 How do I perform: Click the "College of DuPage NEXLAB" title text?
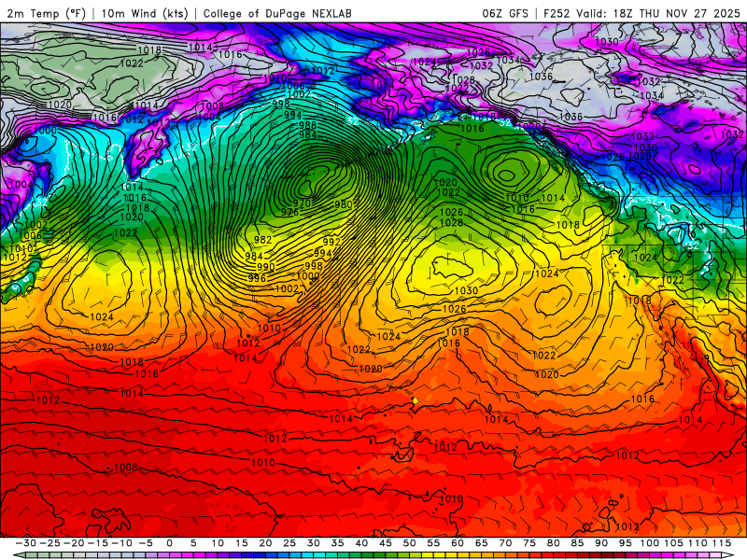(277, 13)
